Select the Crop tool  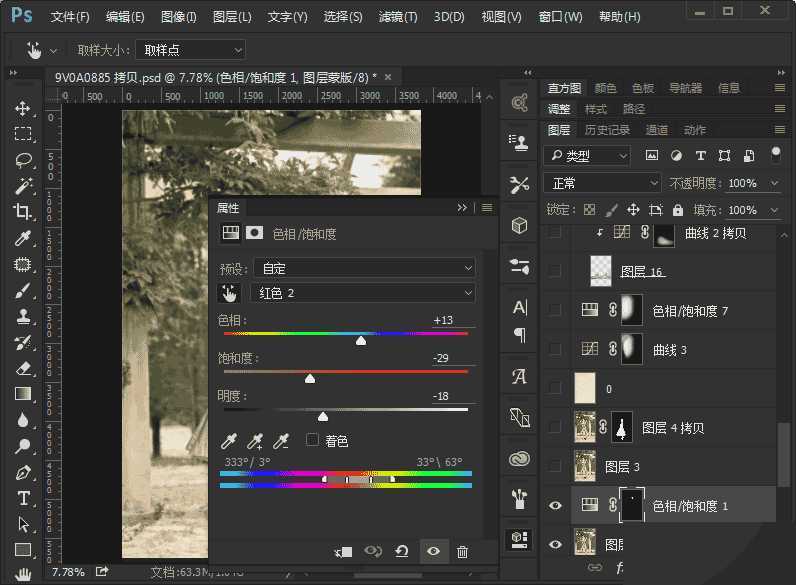[x=23, y=212]
